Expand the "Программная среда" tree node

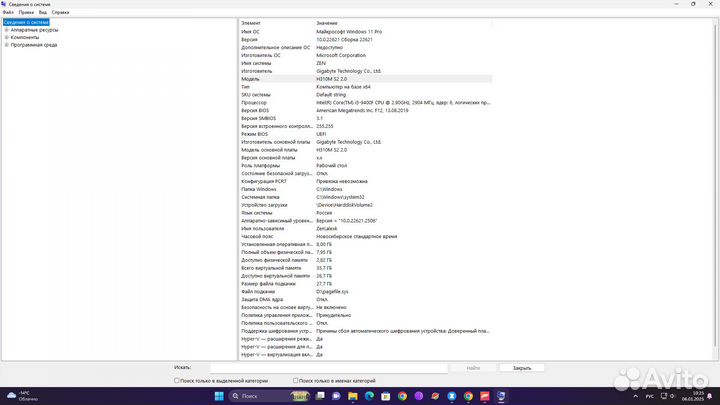pyautogui.click(x=6, y=45)
